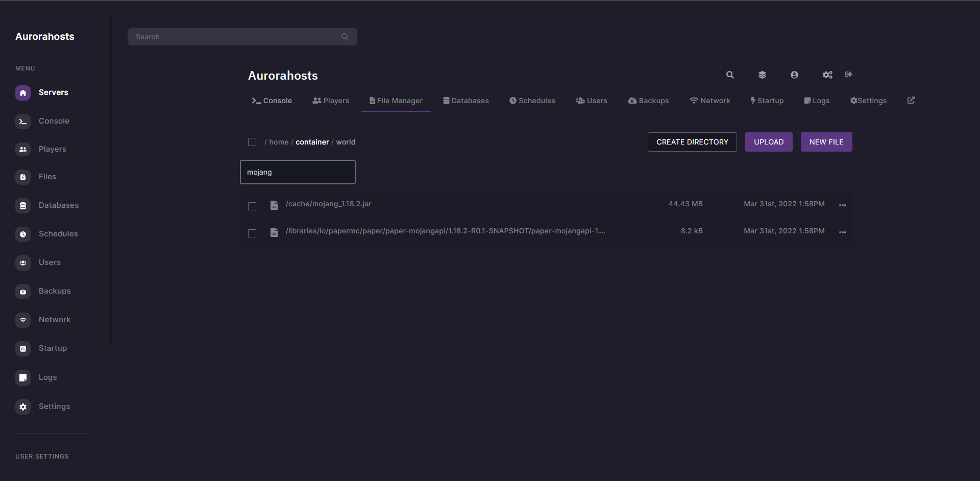Switch to the Databases tab

[465, 101]
